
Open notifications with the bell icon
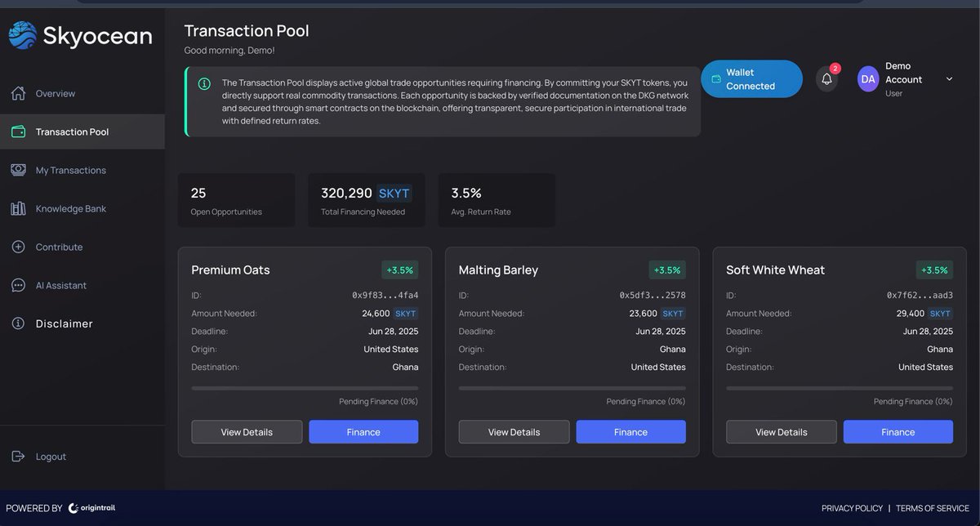[826, 79]
